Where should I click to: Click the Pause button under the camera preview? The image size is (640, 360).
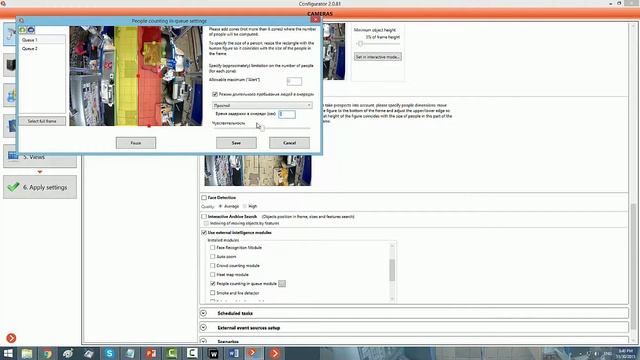point(136,143)
